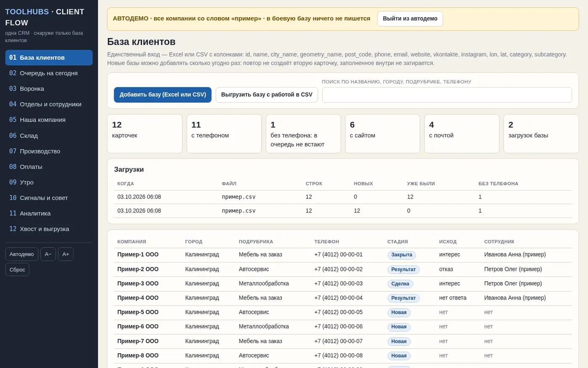The height and width of the screenshot is (368, 588).
Task: Go to the Склад section
Action: [x=49, y=135]
